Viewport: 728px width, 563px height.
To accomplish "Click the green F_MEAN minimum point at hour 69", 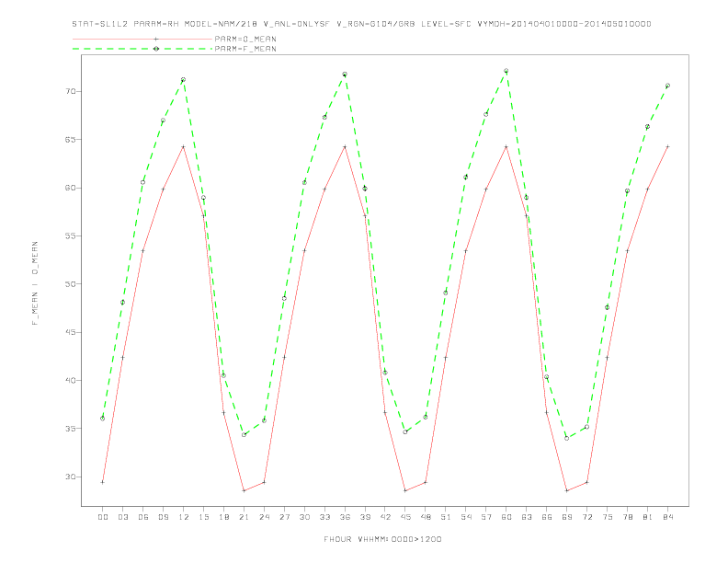I will (x=567, y=438).
